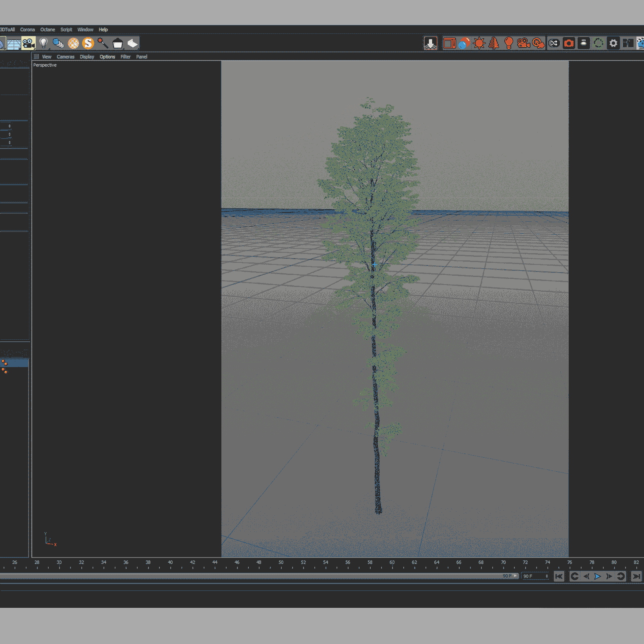Click the Corona material spheres icon
The image size is (644, 644).
(x=464, y=43)
